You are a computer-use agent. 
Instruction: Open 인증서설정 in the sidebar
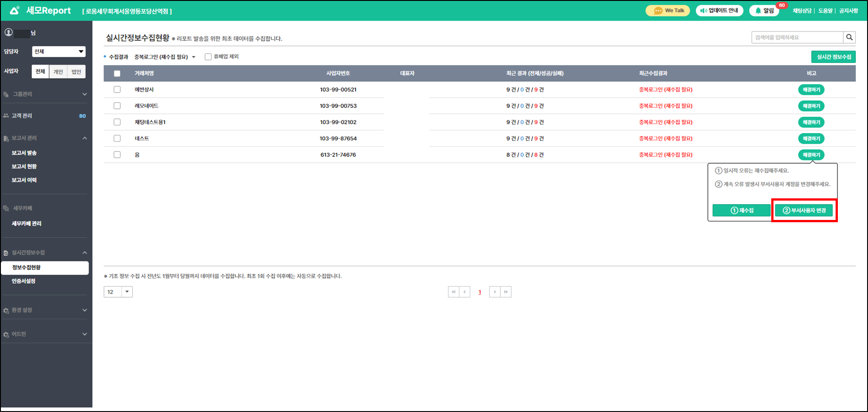pos(23,281)
